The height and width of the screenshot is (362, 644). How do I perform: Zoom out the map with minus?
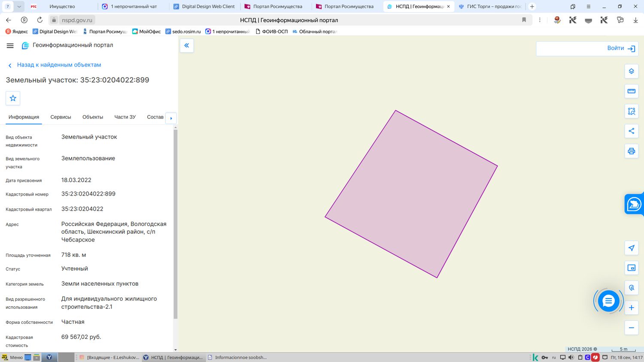point(631,328)
